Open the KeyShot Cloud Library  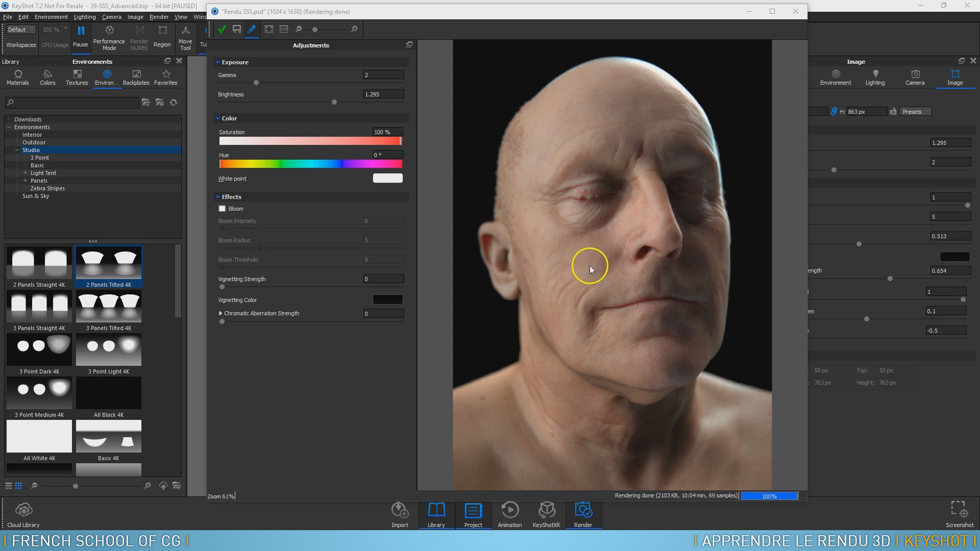(23, 513)
